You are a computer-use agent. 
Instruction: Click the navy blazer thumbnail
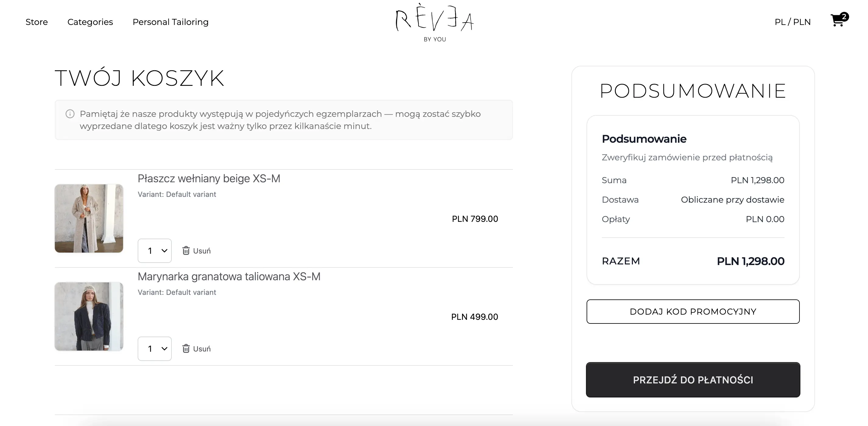tap(89, 316)
